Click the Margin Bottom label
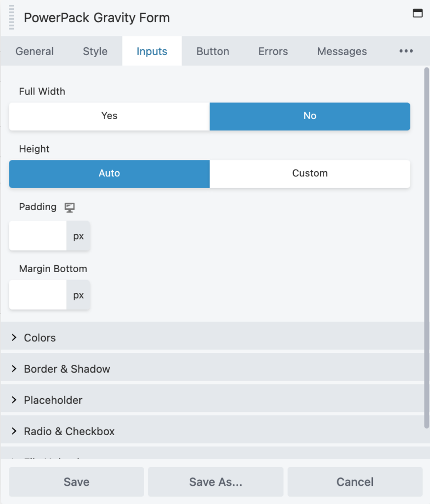 53,269
